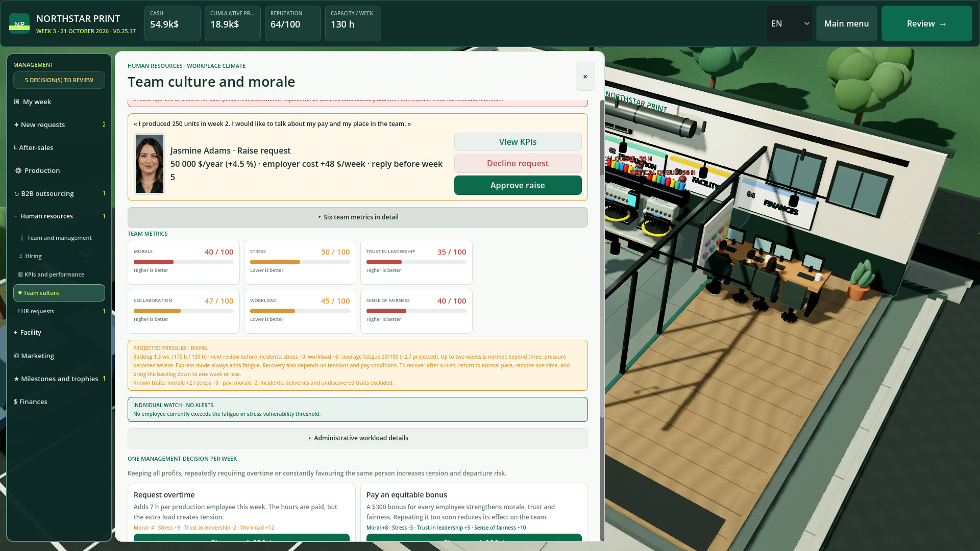Open Milestones and trophies

[x=59, y=379]
